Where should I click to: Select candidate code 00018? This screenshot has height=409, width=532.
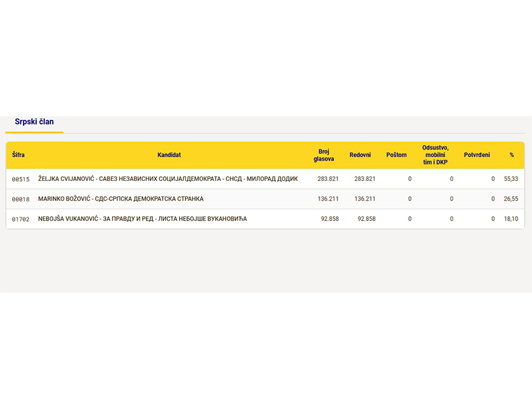(21, 200)
